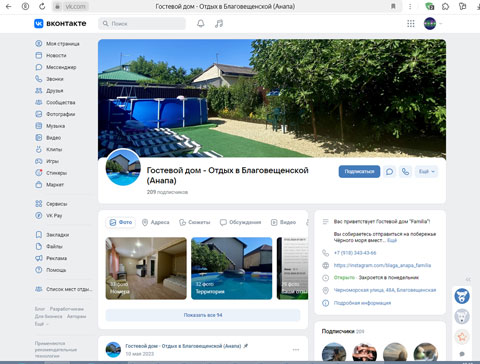This screenshot has height=364, width=480.
Task: Select the Фото tab
Action: click(x=121, y=222)
